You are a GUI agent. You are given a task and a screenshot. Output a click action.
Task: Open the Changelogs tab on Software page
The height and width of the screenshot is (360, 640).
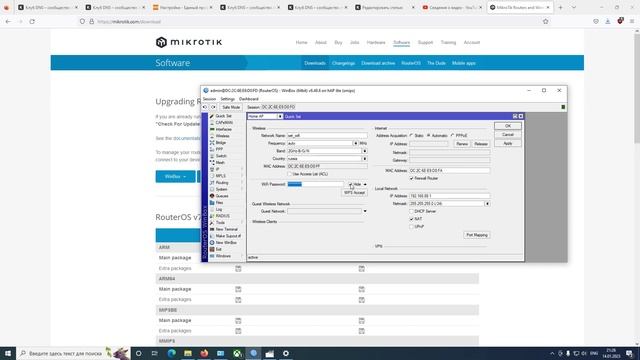(x=343, y=63)
